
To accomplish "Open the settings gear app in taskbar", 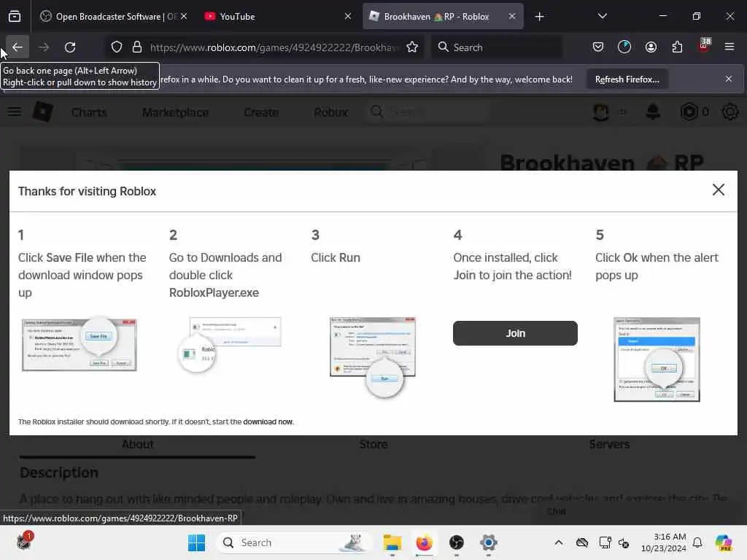I will 488,542.
